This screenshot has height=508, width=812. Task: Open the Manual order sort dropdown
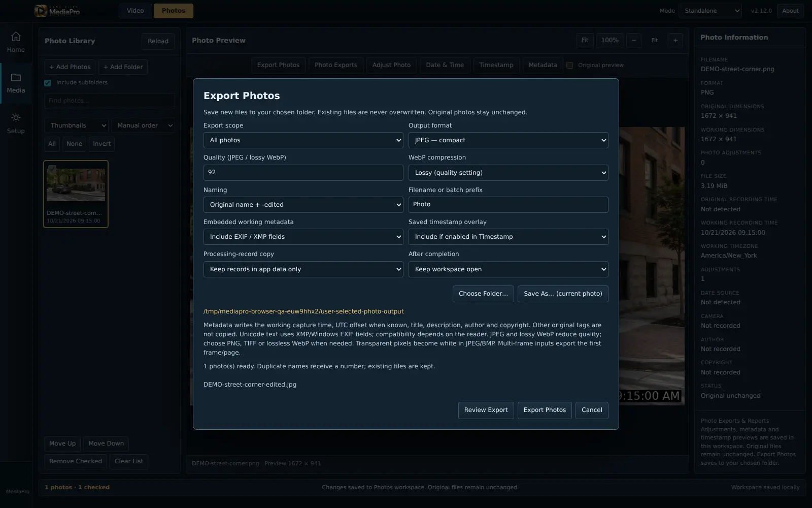coord(143,125)
